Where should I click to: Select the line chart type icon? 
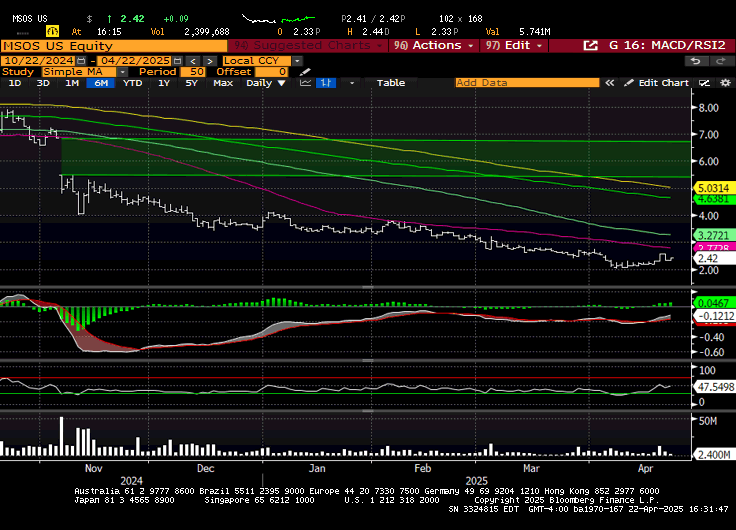[306, 83]
